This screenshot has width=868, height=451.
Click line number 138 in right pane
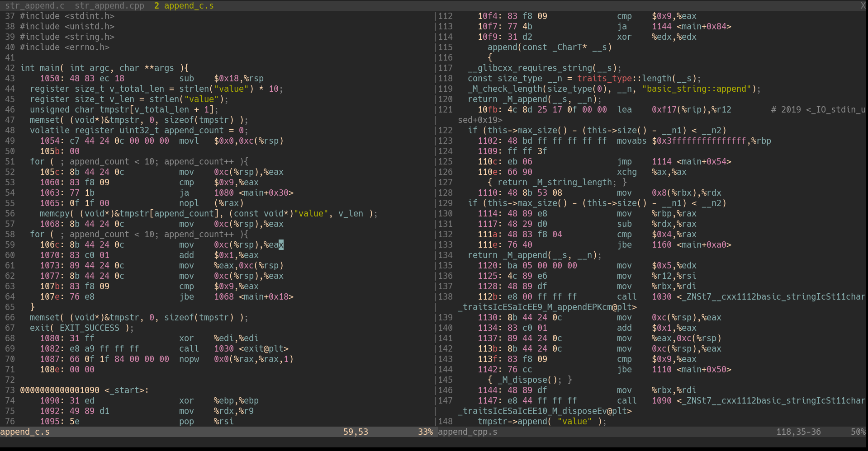coord(445,297)
